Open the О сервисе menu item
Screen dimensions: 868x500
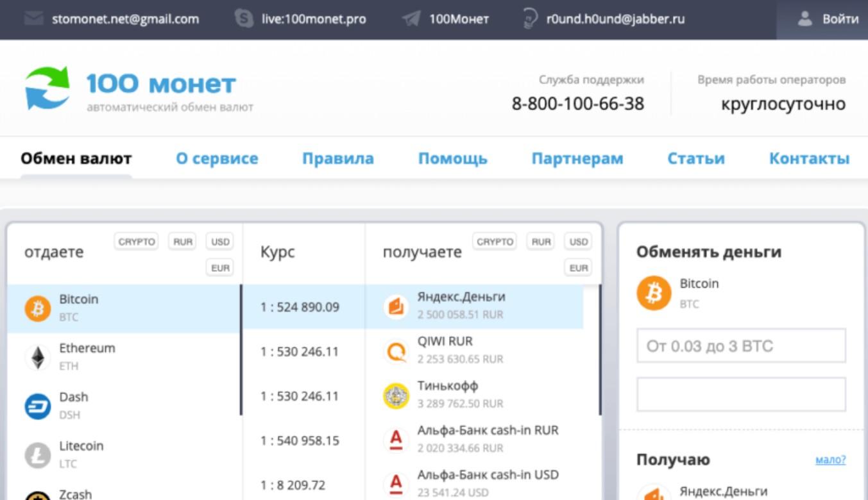217,158
